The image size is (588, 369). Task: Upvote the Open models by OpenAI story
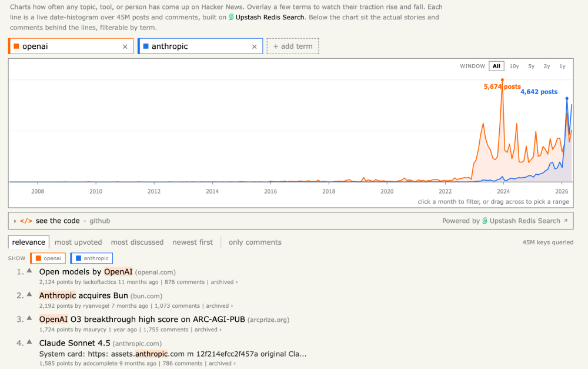(x=29, y=271)
